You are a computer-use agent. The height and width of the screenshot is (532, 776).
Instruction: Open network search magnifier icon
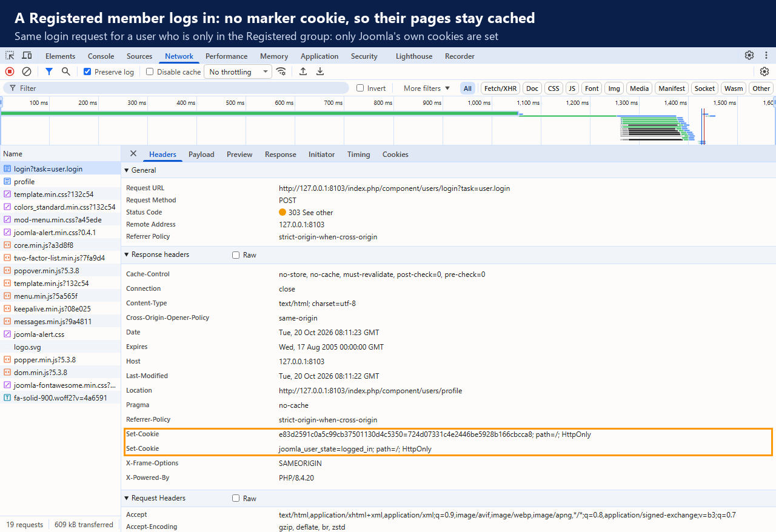66,71
